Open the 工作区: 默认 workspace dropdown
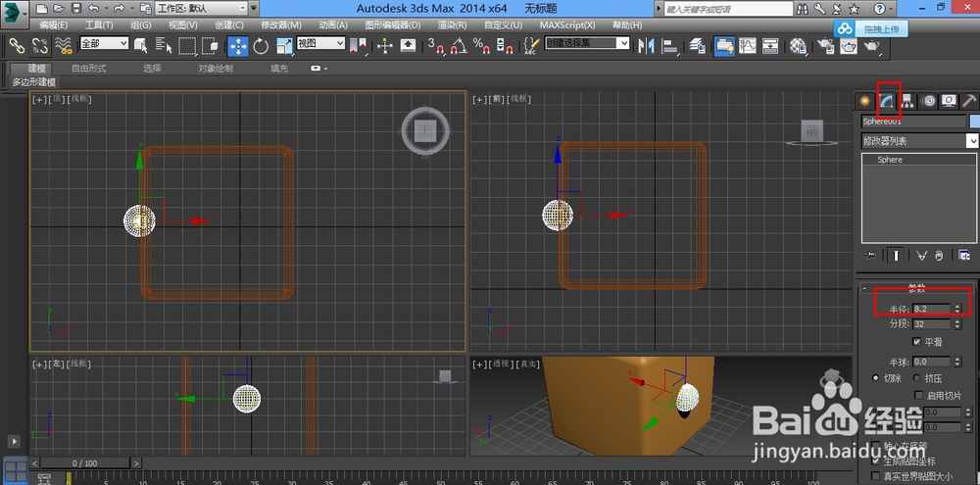980x485 pixels. coord(201,9)
